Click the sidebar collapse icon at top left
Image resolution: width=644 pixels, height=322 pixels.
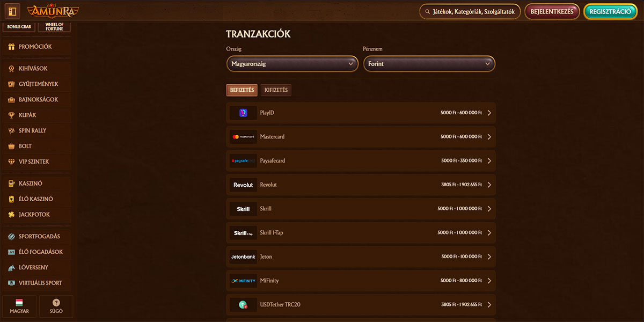(x=12, y=11)
